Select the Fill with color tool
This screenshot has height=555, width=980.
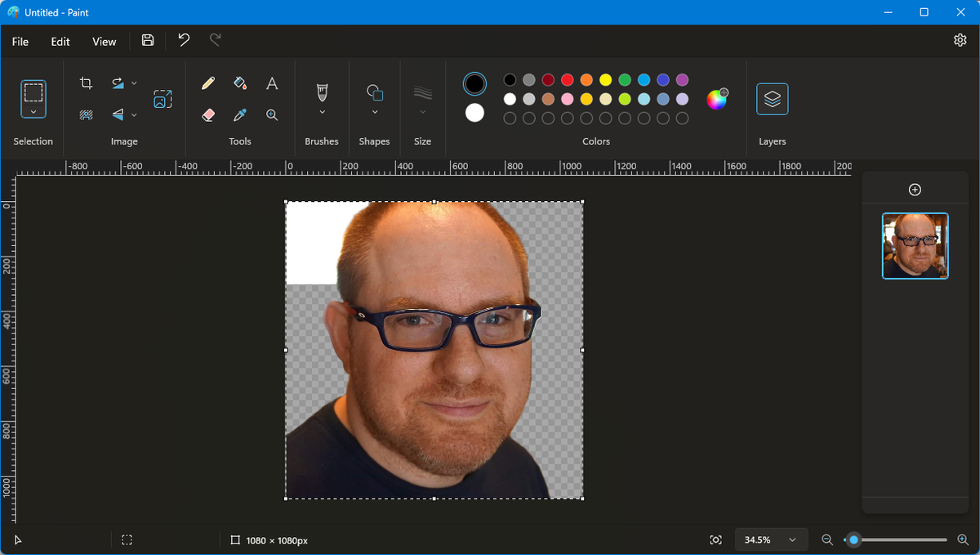click(x=240, y=83)
